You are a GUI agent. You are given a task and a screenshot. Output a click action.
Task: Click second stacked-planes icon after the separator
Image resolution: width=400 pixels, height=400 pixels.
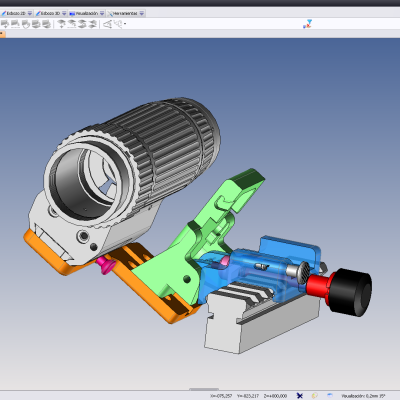72,24
